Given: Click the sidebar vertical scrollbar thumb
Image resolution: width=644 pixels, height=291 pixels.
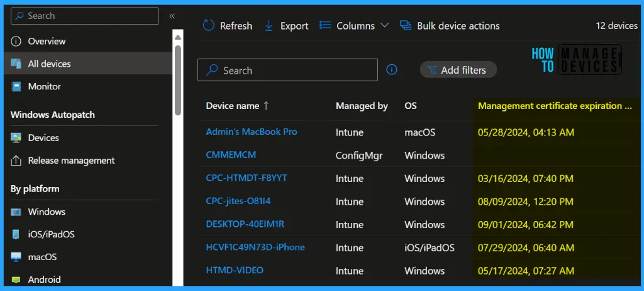Looking at the screenshot, I should click(178, 80).
